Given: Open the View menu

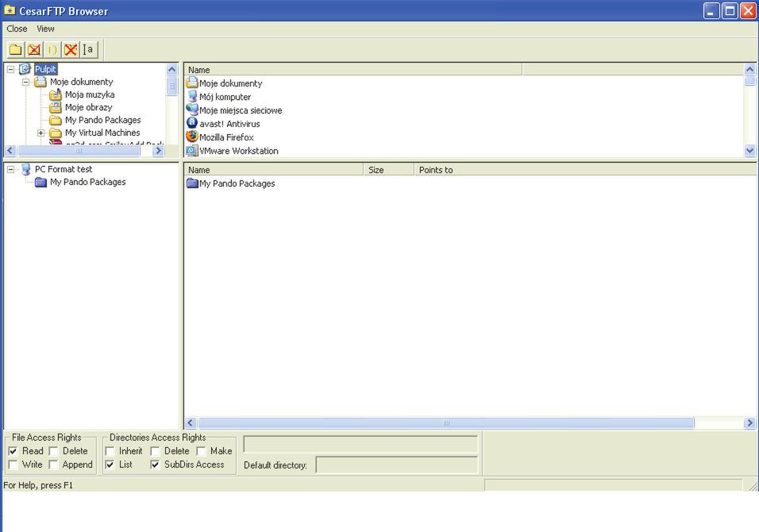Looking at the screenshot, I should (x=45, y=29).
